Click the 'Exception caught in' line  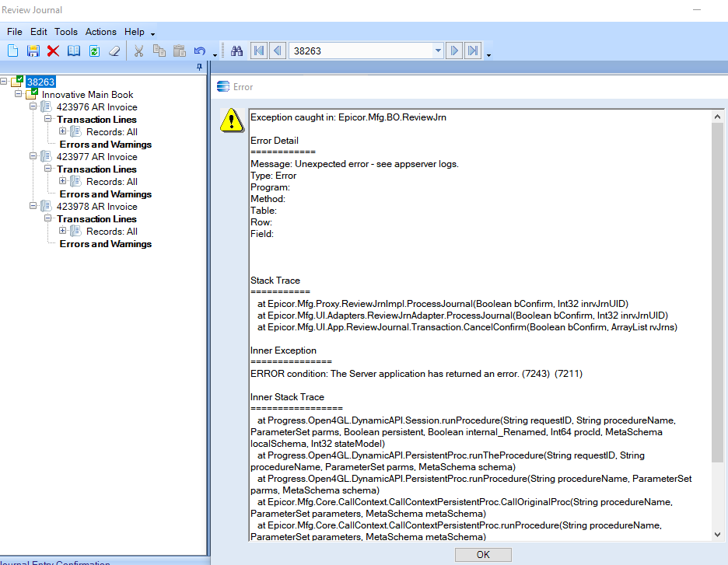coord(348,117)
